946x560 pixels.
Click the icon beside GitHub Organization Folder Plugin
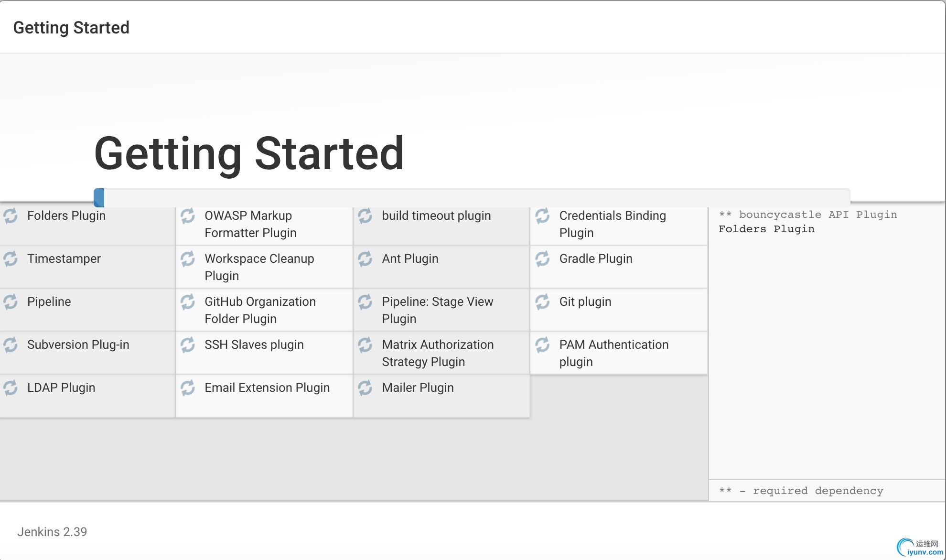[188, 302]
